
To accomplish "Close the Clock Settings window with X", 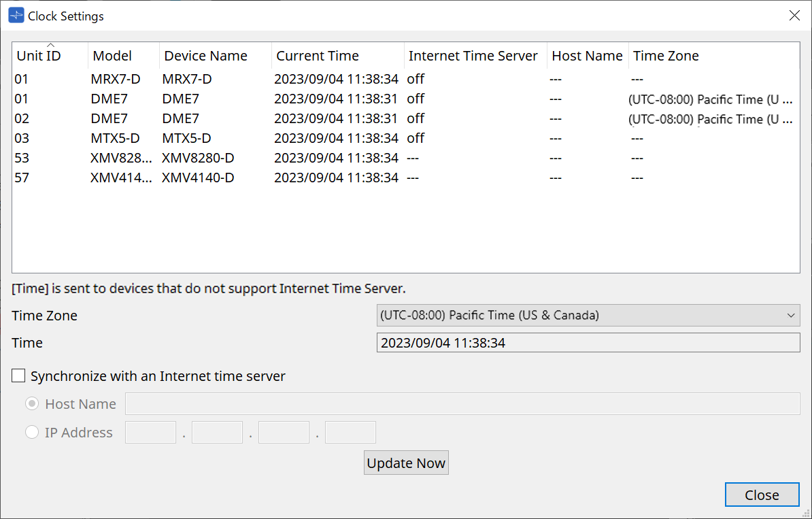I will pos(794,16).
